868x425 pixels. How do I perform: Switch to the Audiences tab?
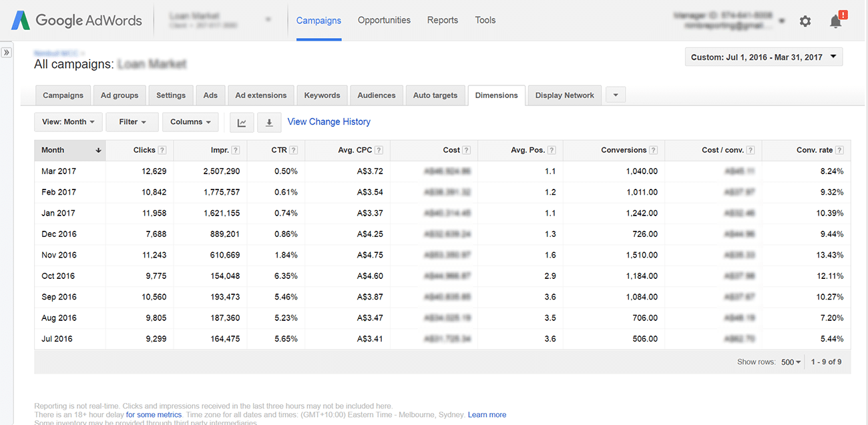[x=377, y=95]
